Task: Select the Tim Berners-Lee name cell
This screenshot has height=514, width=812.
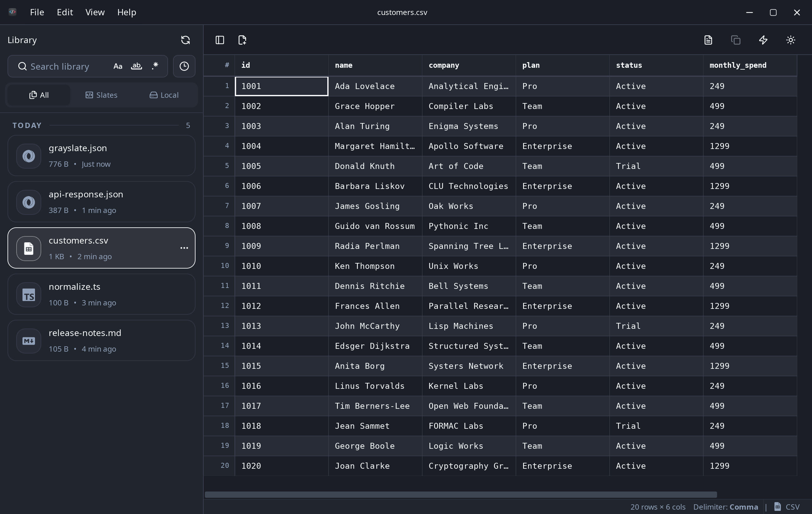Action: pos(375,406)
